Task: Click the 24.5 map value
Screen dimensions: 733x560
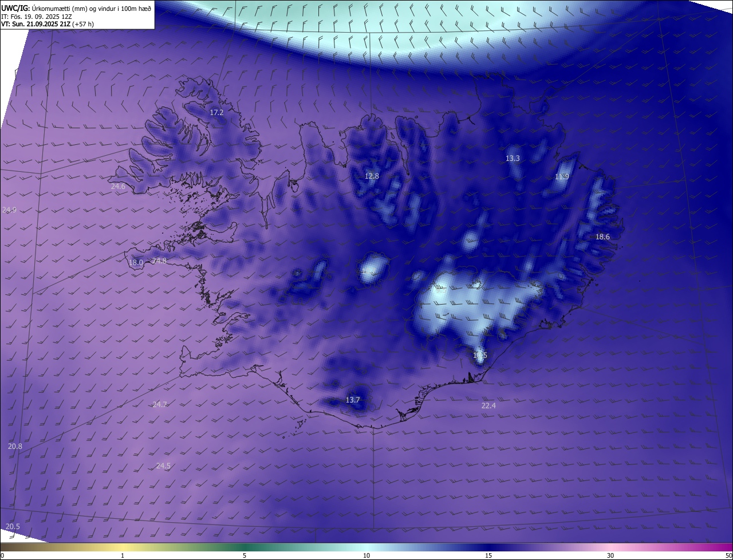Action: tap(163, 466)
